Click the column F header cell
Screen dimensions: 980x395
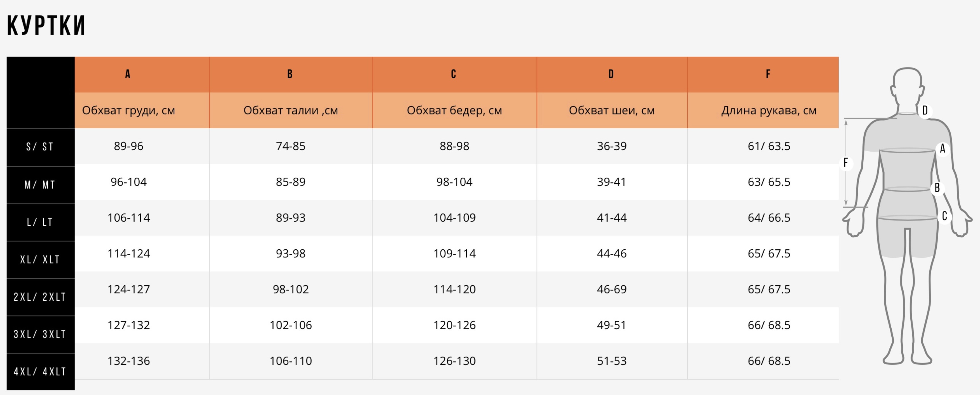point(763,74)
